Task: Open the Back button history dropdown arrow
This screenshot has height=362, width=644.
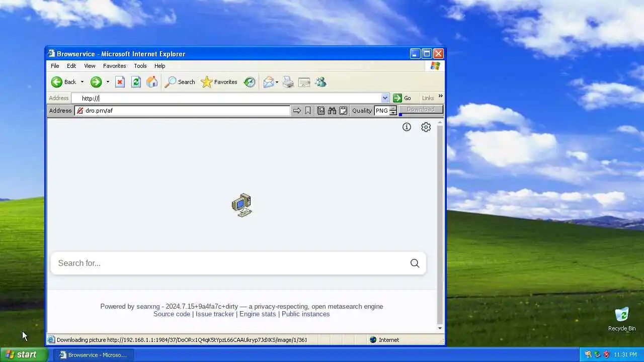Action: (82, 82)
